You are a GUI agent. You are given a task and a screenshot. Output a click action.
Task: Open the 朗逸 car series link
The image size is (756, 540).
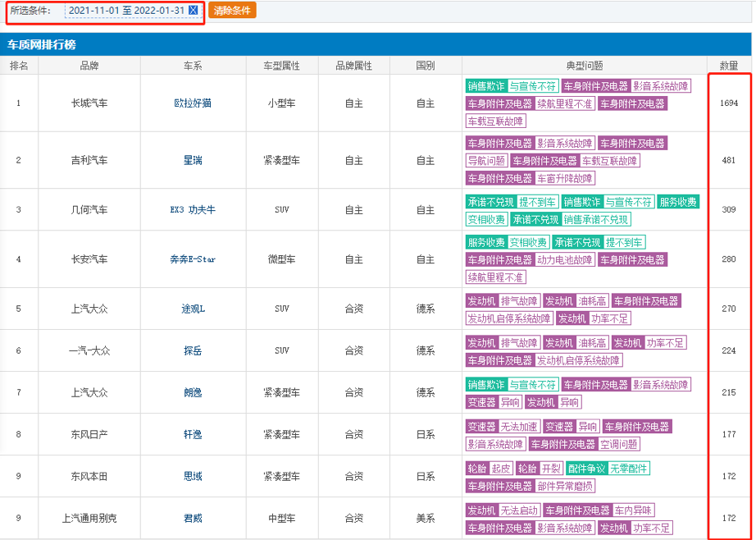pos(193,392)
